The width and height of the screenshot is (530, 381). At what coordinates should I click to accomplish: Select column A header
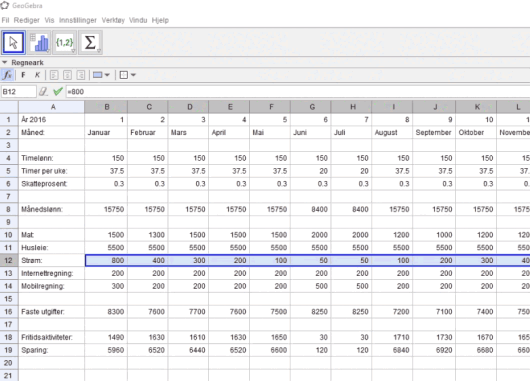pyautogui.click(x=51, y=107)
